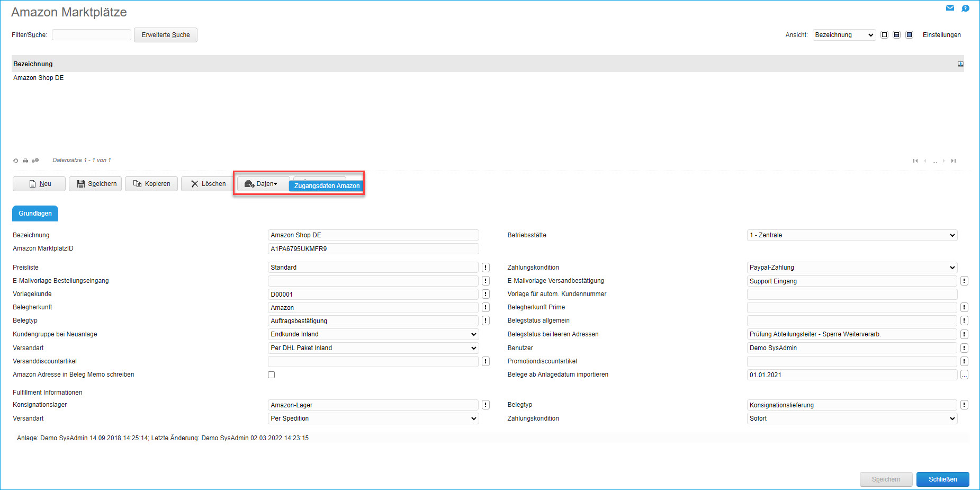The image size is (980, 490).
Task: Click the printer icon below the list
Action: [x=25, y=161]
